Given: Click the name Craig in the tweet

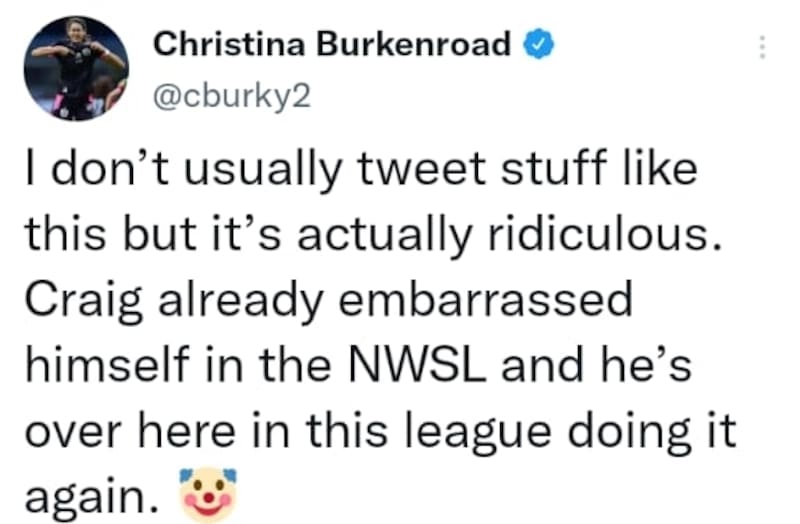Looking at the screenshot, I should (84, 302).
